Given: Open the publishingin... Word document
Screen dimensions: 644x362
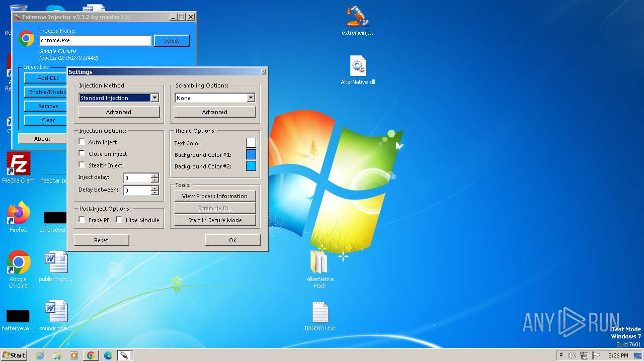Looking at the screenshot, I should click(x=55, y=266).
